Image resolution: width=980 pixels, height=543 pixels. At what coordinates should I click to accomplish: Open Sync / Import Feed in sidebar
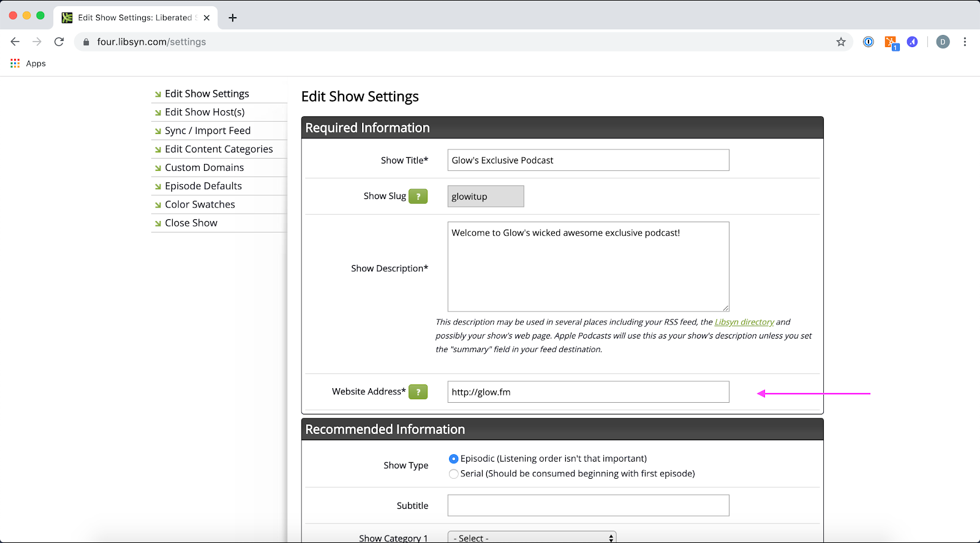208,130
